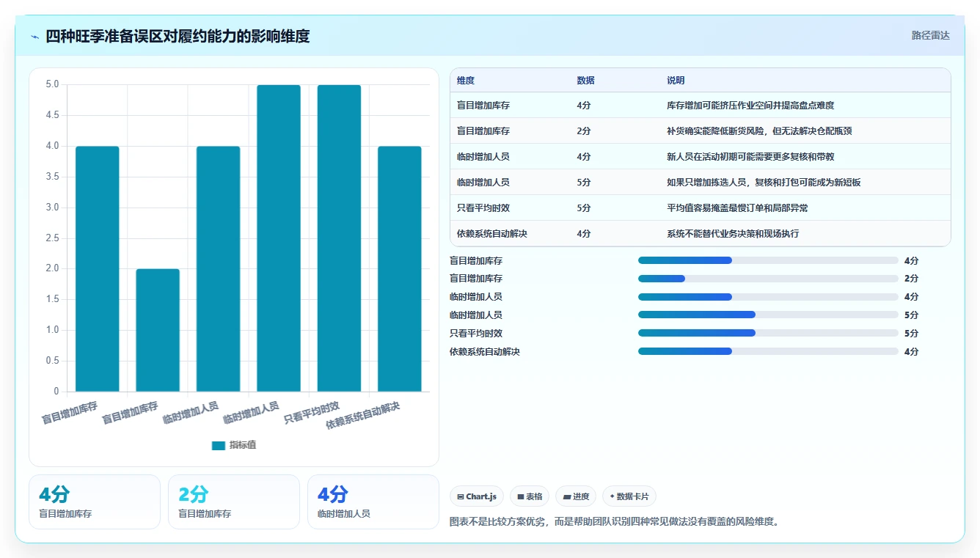Click the 只看平均时效 progress bar
Image resolution: width=980 pixels, height=558 pixels.
(768, 333)
